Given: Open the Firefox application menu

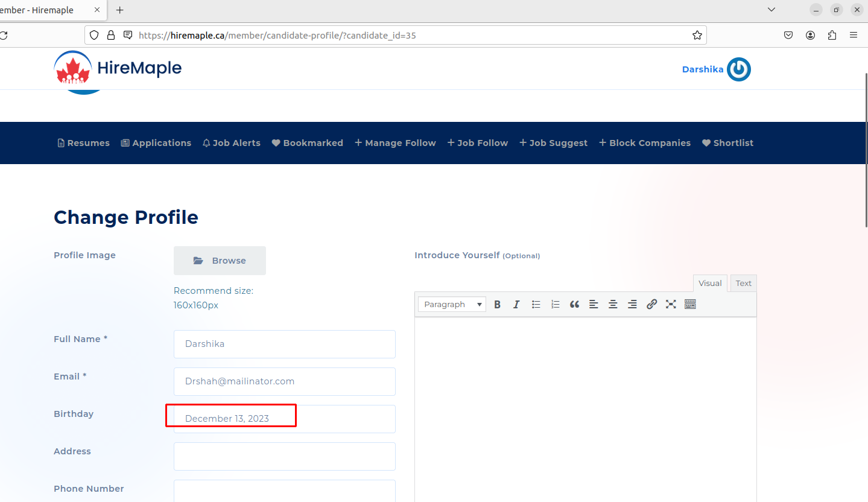Looking at the screenshot, I should click(854, 36).
